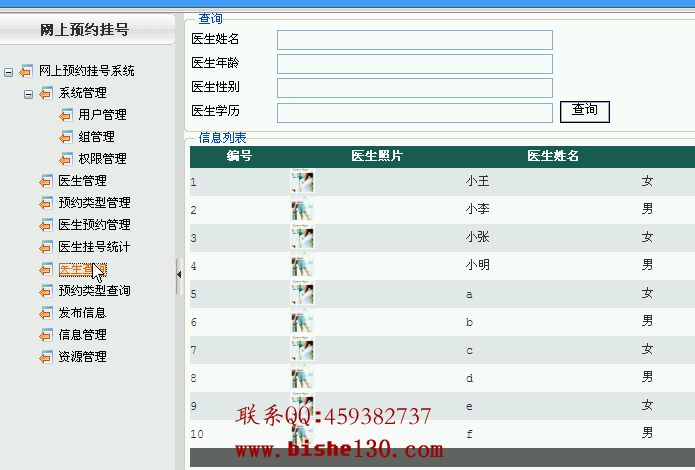Collapse the 网上预约挂号系统 root tree node
695x470 pixels.
(9, 71)
